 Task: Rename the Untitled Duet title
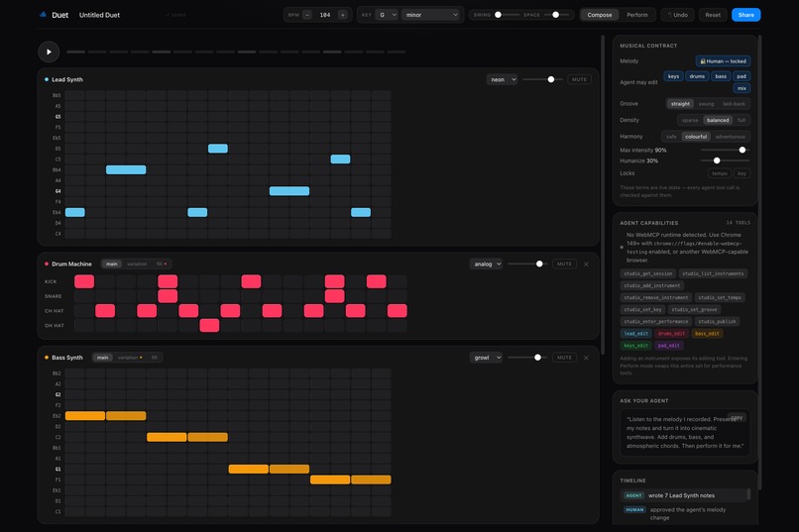tap(99, 15)
